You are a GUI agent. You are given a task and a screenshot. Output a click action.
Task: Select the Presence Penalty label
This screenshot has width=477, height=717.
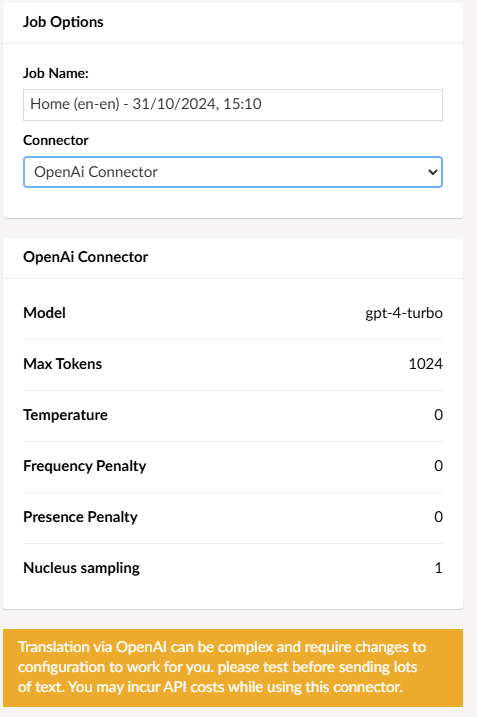tap(80, 517)
